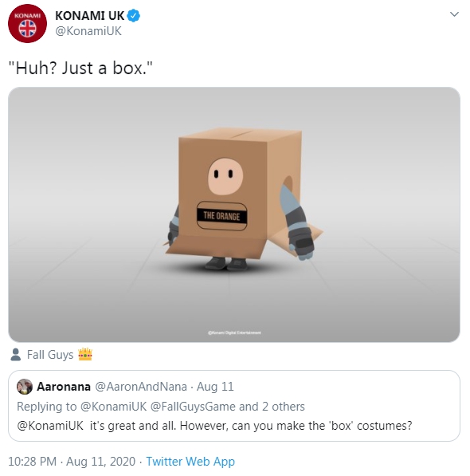Screen dimensions: 470x476
Task: Click the Replying to @KonamiUK line
Action: 161,407
